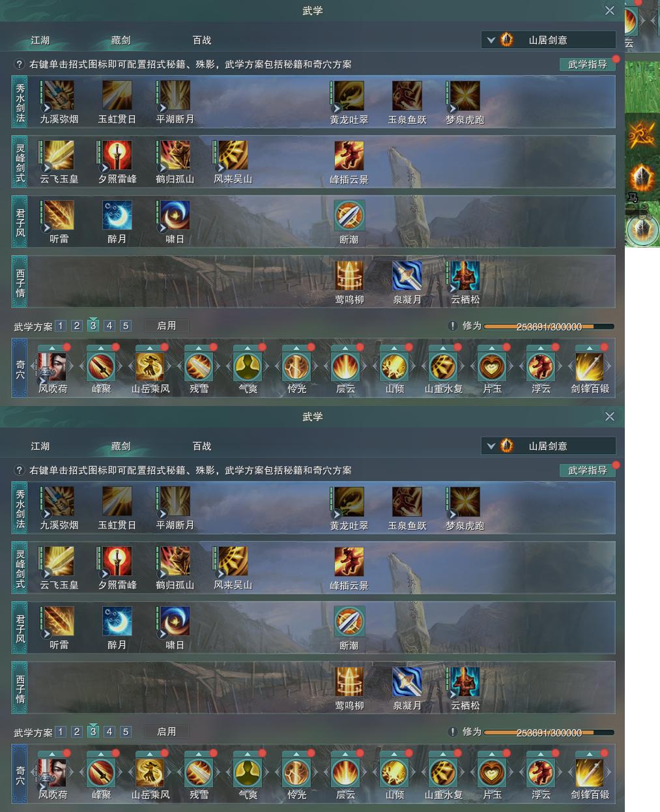Choose martial scheme 5 in upper window
The width and height of the screenshot is (660, 812).
pos(126,326)
